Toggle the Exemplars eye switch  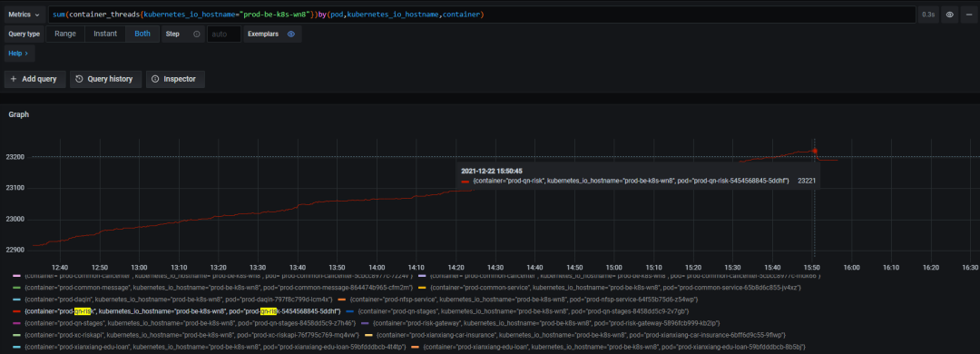290,34
